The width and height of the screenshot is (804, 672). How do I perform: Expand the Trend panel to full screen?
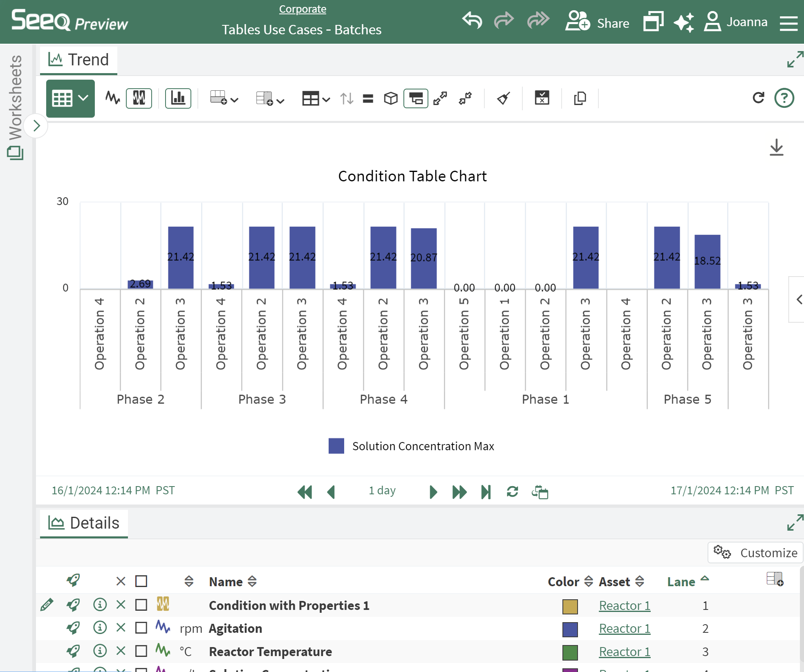[x=795, y=60]
